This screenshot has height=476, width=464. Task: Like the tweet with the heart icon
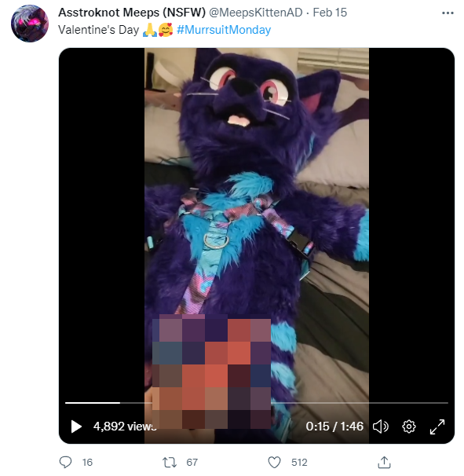coord(274,462)
